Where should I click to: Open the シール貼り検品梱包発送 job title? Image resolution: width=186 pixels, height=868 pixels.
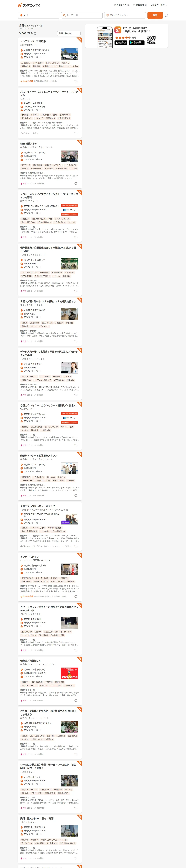click(x=49, y=766)
